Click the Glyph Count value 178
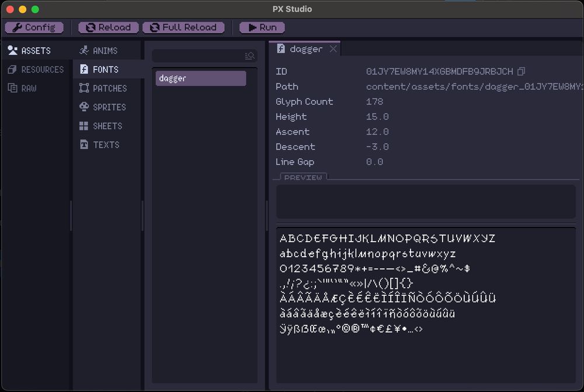 point(374,101)
